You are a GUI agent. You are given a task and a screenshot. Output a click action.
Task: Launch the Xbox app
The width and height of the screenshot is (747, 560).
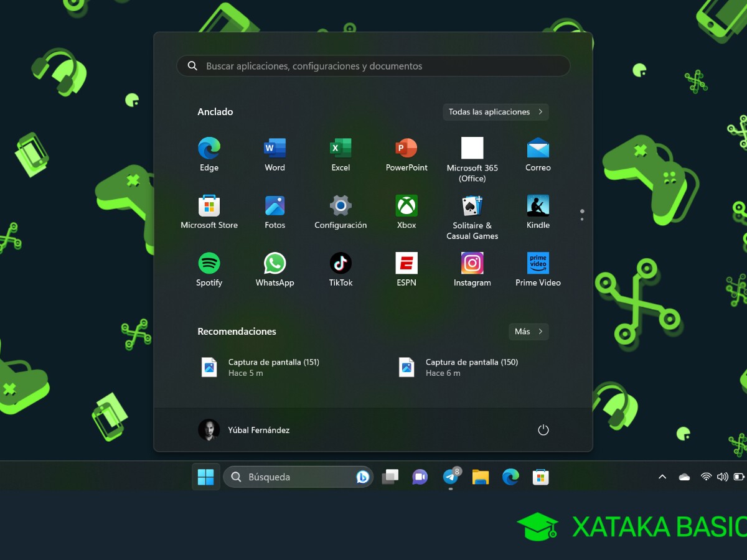click(x=406, y=206)
